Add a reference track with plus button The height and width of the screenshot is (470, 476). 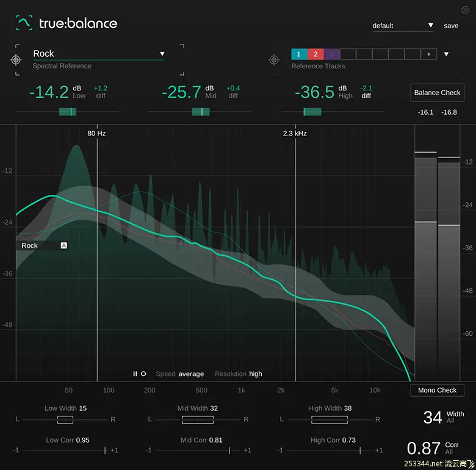pyautogui.click(x=428, y=54)
